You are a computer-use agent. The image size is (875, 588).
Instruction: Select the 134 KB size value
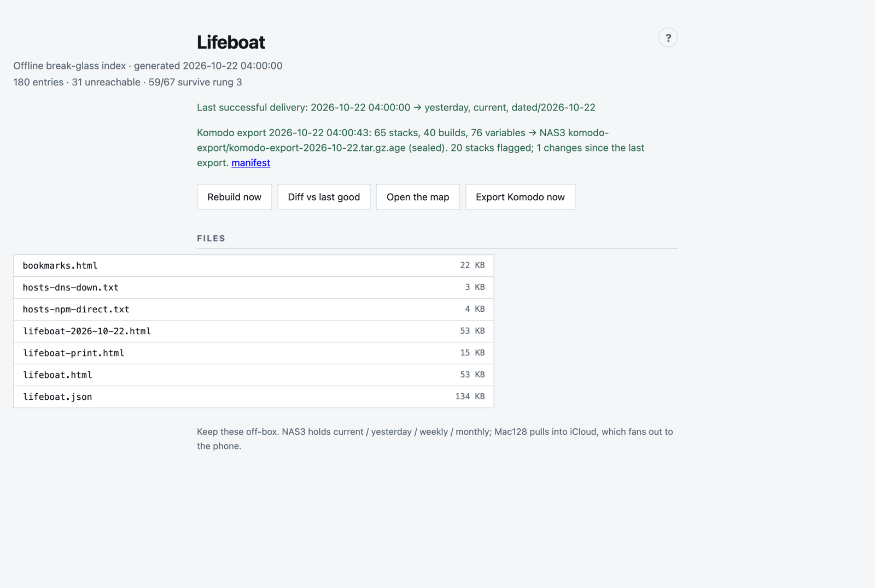pyautogui.click(x=470, y=397)
